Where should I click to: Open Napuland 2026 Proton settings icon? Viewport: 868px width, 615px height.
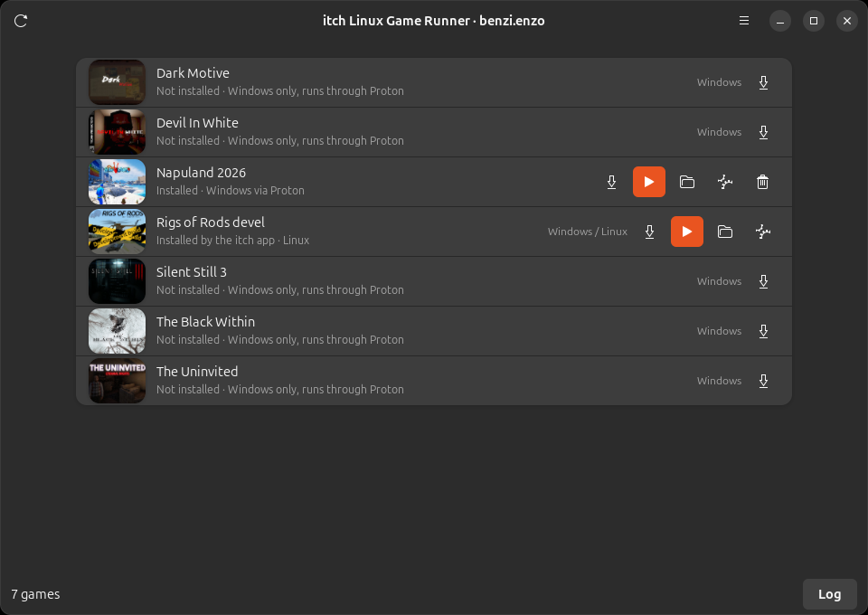point(725,182)
